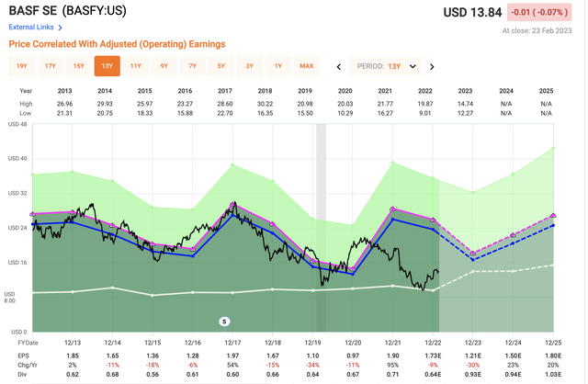Click the 12/25 fiscal date label
Viewport: 588px width, 384px height.
tap(553, 343)
